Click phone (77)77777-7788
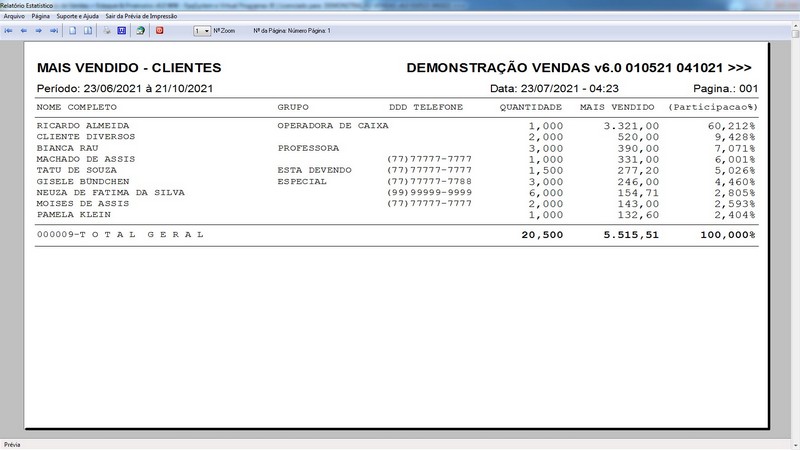Viewport: 800px width, 450px height. pyautogui.click(x=430, y=182)
